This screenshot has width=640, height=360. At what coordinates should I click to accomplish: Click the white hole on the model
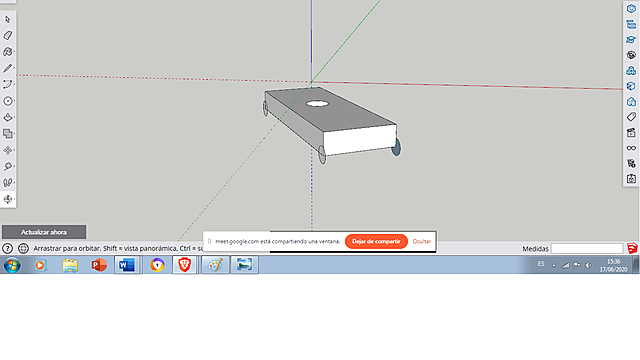click(x=317, y=104)
